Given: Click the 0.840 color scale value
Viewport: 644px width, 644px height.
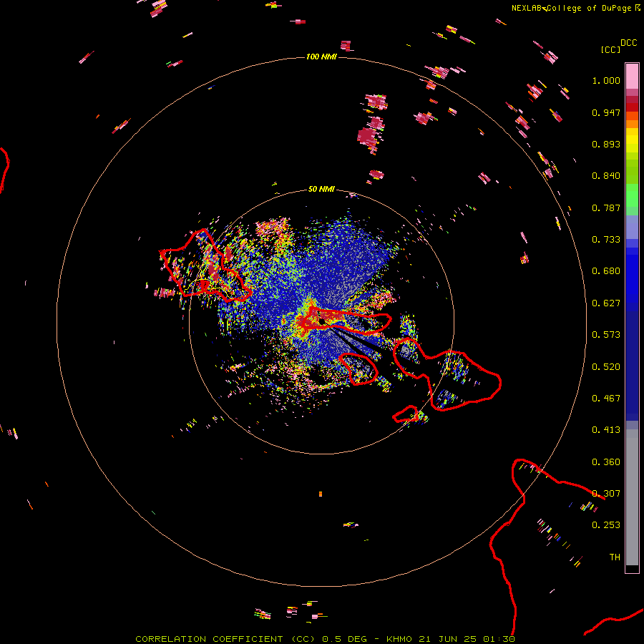Looking at the screenshot, I should click(x=606, y=176).
